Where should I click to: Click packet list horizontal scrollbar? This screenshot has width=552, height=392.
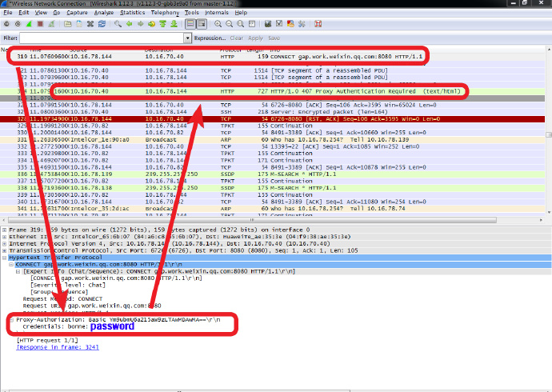pyautogui.click(x=252, y=220)
